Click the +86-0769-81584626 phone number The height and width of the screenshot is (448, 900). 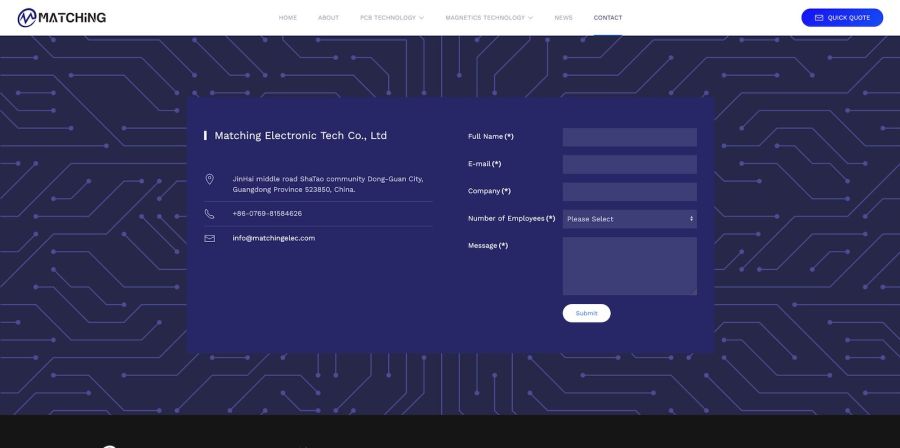[267, 213]
